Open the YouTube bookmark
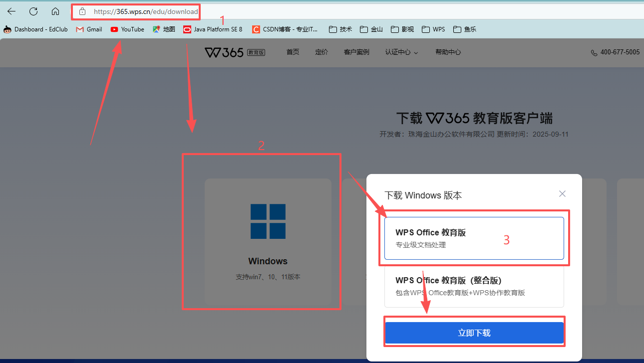This screenshot has width=644, height=363. 127,29
